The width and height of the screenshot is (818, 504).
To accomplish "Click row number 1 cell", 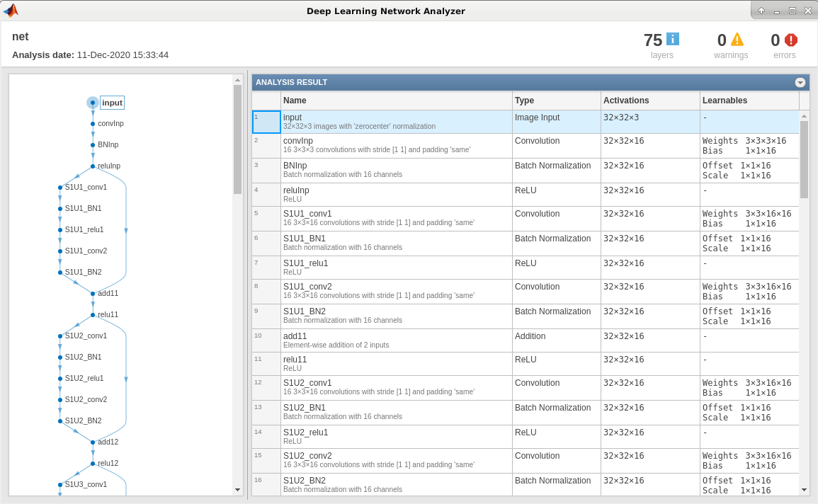I will pos(266,122).
